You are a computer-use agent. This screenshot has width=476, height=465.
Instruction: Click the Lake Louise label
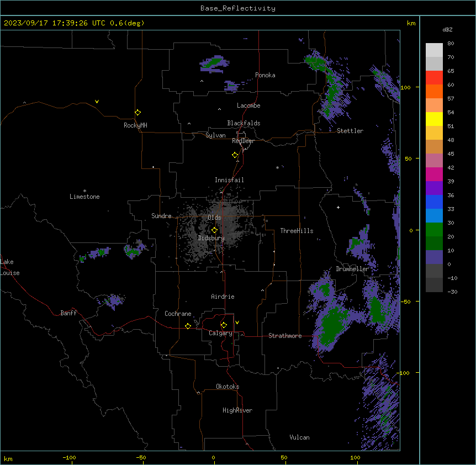[x=10, y=267]
